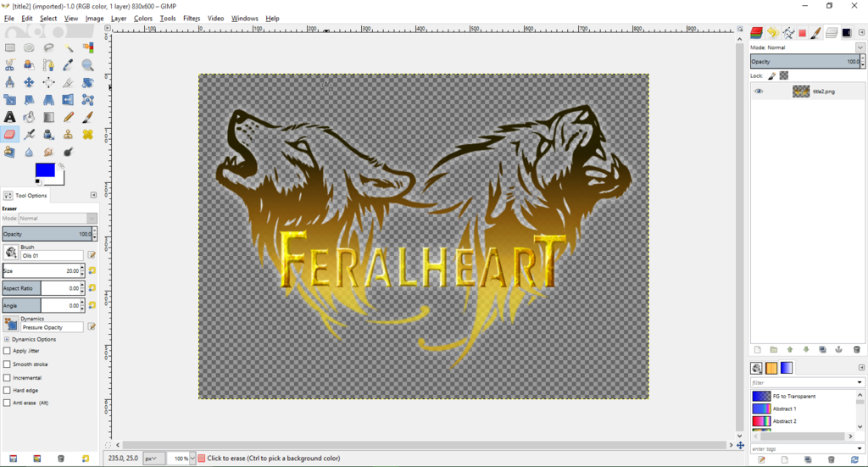Enable Anti erase (Alt) checkbox
This screenshot has width=868, height=467.
pos(7,403)
